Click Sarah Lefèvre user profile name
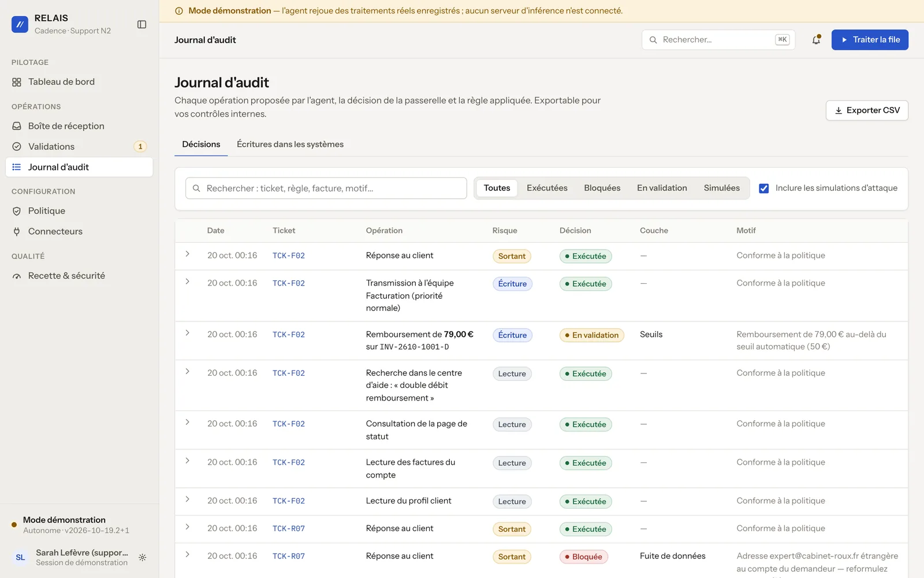924x578 pixels. pyautogui.click(x=82, y=553)
